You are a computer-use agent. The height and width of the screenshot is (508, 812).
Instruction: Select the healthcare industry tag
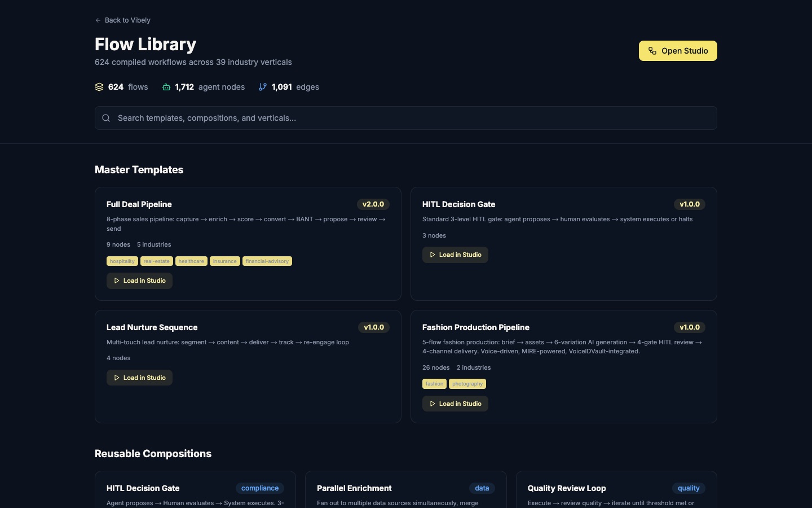click(191, 261)
